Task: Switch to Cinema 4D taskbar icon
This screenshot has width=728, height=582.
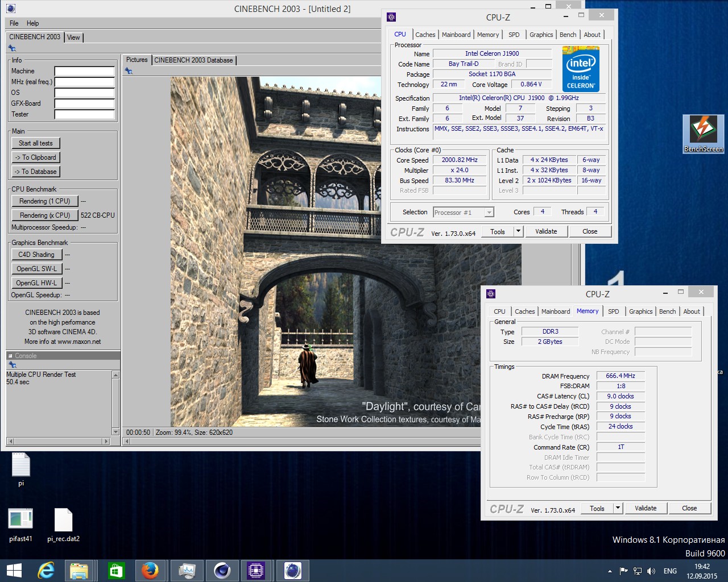Action: click(222, 571)
